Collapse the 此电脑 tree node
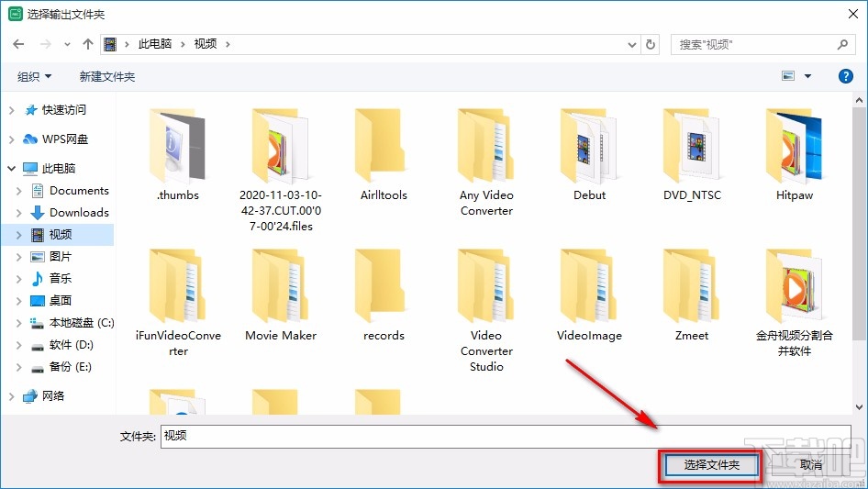Viewport: 868px width, 489px height. [x=11, y=169]
